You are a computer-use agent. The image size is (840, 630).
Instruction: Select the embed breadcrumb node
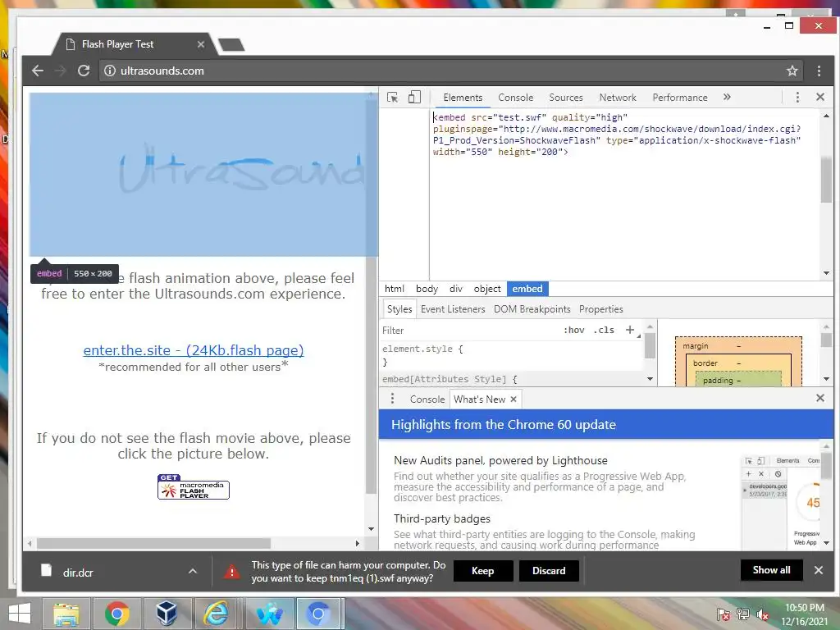(x=527, y=289)
